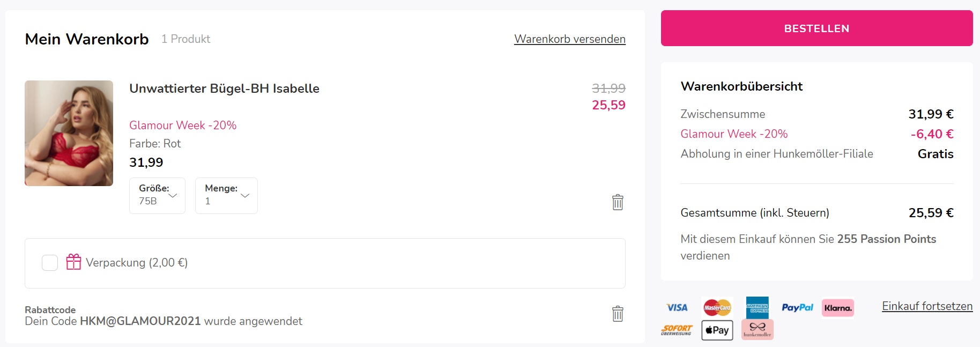Delete the Isabelle bra from cart
980x347 pixels.
click(x=618, y=202)
